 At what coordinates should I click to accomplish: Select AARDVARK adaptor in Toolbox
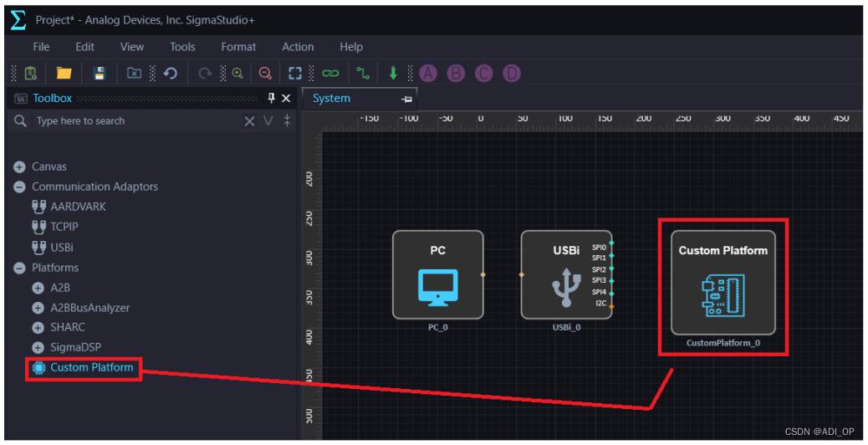(69, 207)
